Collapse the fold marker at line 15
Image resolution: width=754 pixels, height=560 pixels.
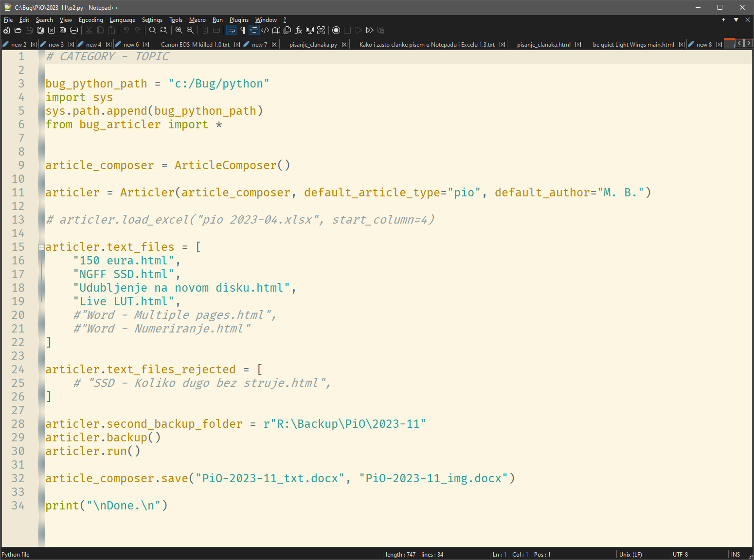pyautogui.click(x=42, y=247)
